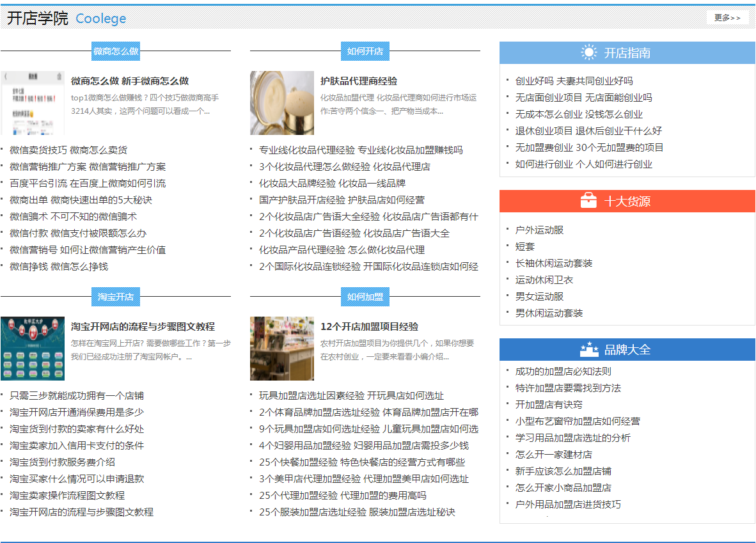756x543 pixels.
Task: Open the 微商怎么做 section header
Action: tap(115, 52)
